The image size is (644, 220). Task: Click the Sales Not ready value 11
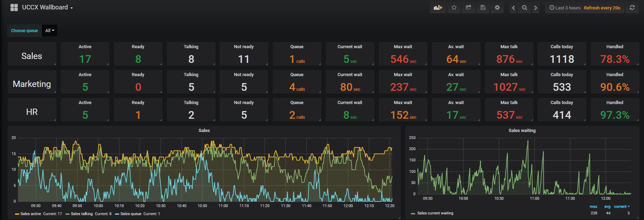point(244,59)
